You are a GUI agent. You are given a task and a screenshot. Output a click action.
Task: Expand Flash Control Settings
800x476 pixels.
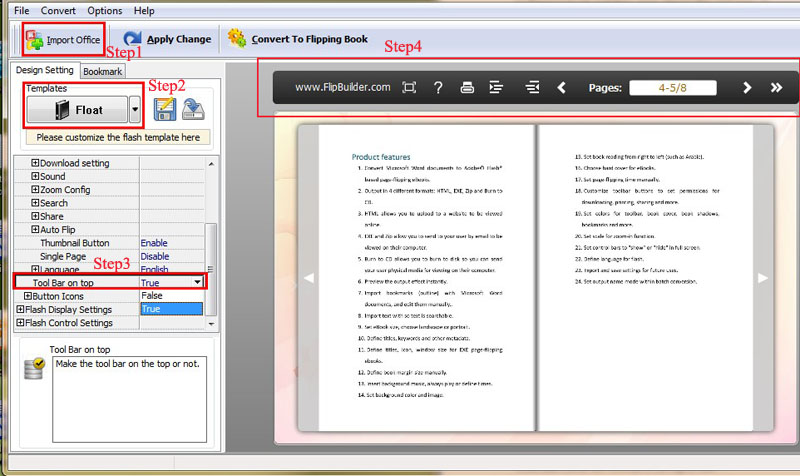click(20, 322)
